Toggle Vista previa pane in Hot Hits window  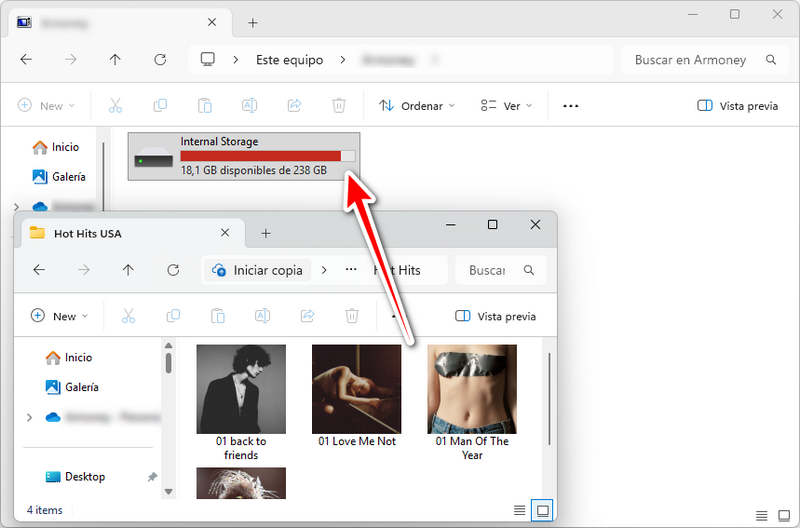coord(495,316)
